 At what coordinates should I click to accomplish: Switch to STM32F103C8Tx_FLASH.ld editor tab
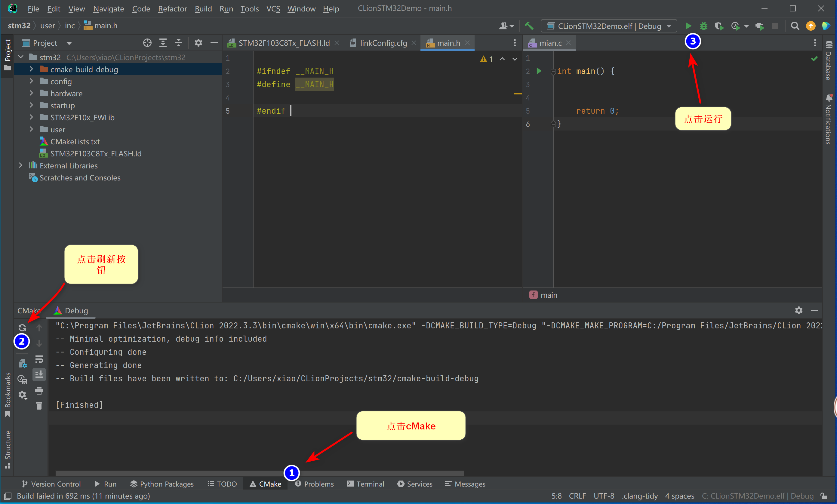point(284,43)
